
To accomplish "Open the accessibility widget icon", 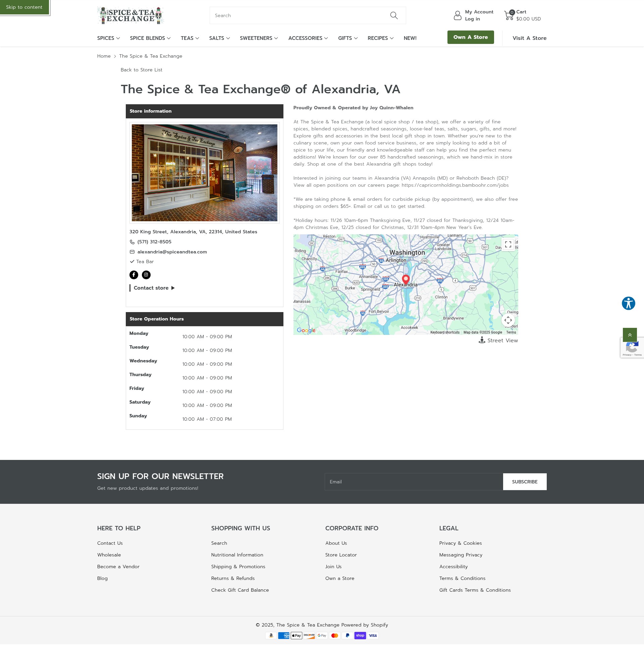I will [628, 303].
